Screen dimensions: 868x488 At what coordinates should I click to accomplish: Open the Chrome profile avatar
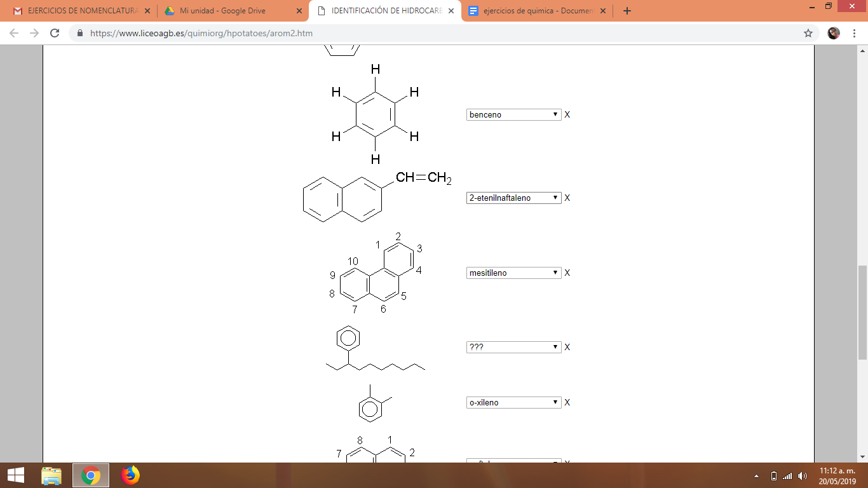[834, 33]
